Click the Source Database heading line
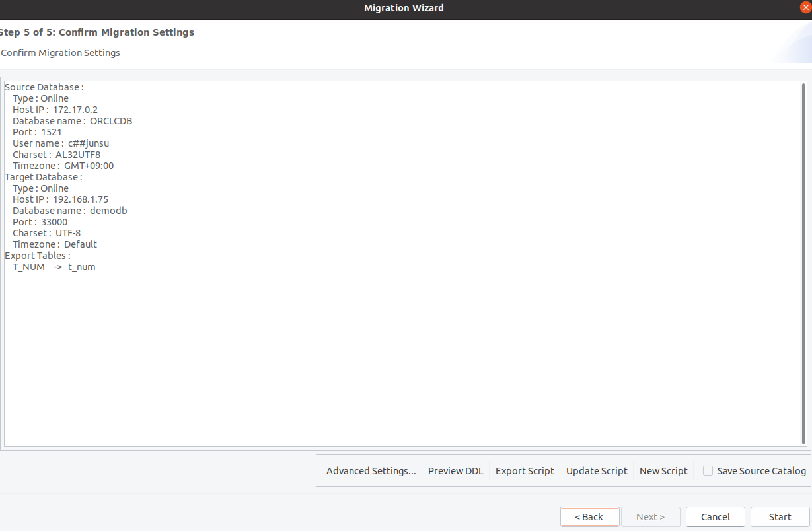The width and height of the screenshot is (812, 531). click(x=44, y=87)
